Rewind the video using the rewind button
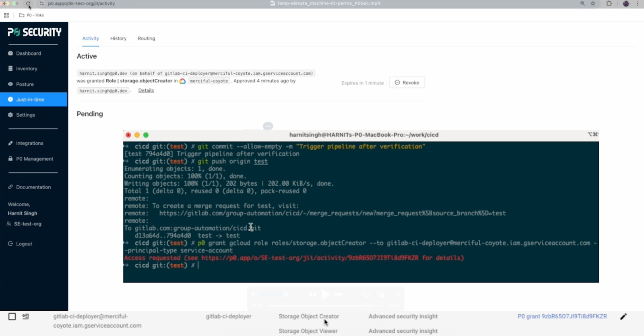The image size is (644, 336). point(312,295)
